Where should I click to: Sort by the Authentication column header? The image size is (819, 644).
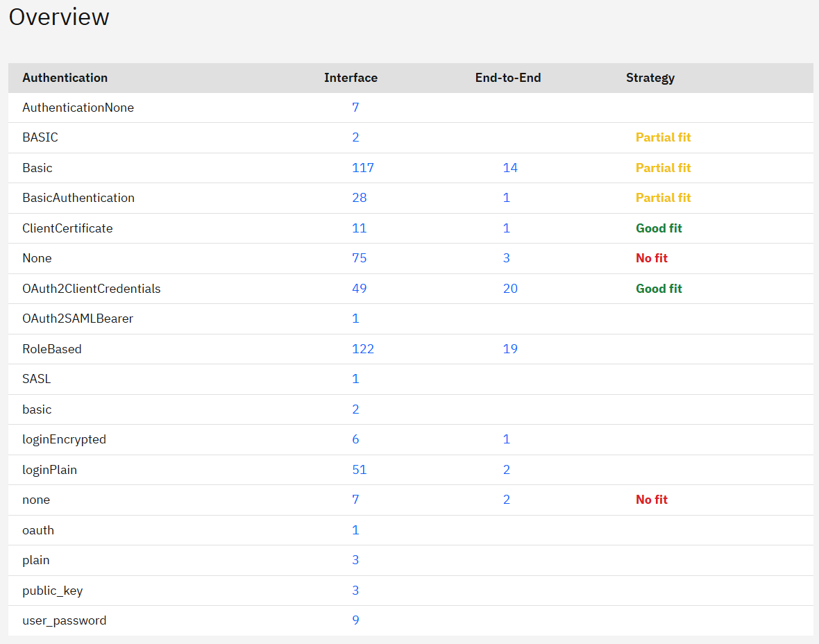65,78
